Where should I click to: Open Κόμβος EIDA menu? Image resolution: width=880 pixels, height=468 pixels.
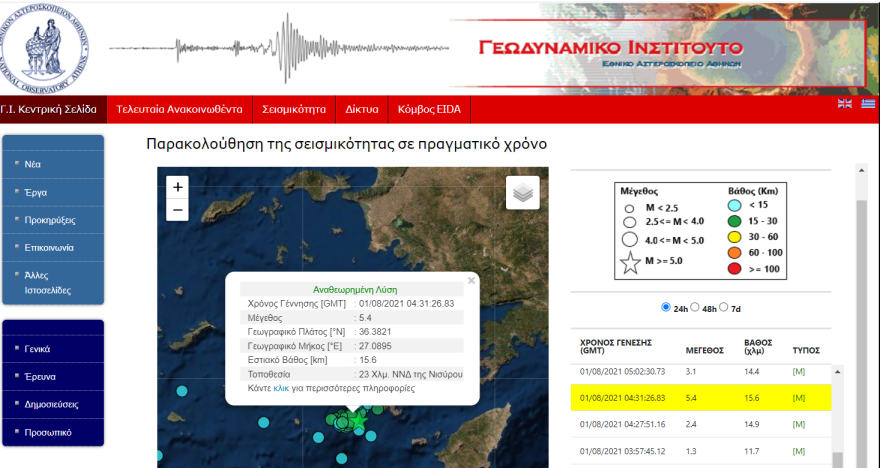click(x=429, y=109)
